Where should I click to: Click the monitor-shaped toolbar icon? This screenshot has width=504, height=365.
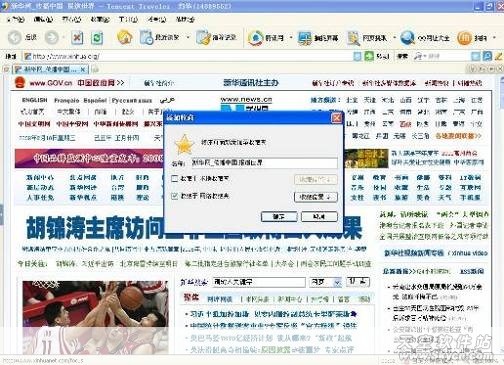click(x=305, y=38)
